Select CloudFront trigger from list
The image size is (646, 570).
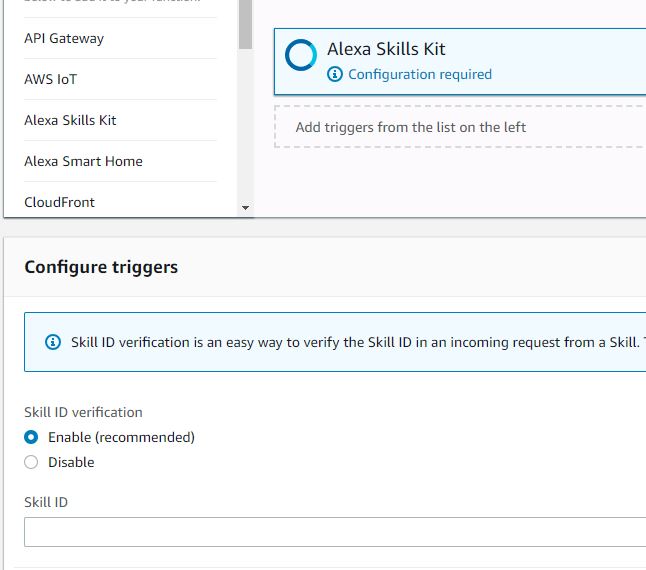(59, 202)
